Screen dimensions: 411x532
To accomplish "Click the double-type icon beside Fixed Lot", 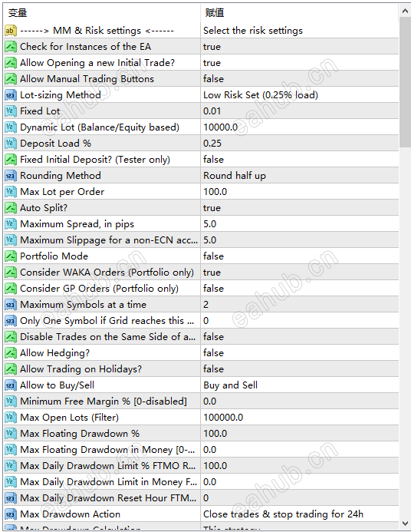I will click(x=11, y=111).
